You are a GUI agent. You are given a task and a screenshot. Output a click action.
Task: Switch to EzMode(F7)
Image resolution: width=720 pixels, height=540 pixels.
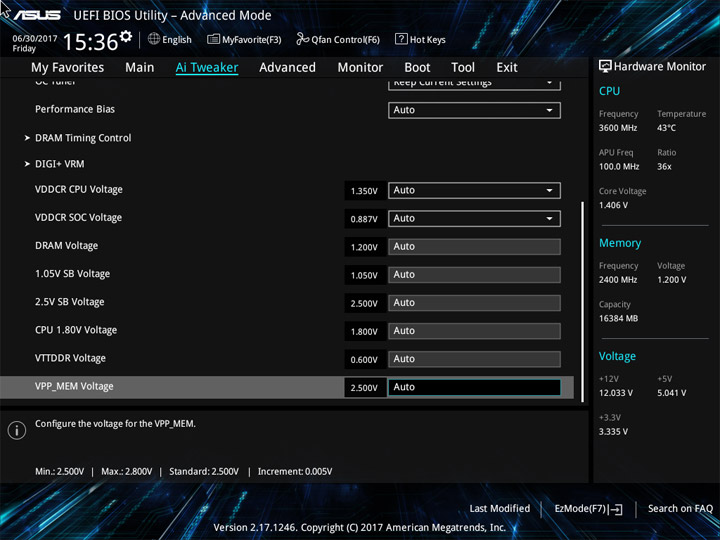coord(588,509)
